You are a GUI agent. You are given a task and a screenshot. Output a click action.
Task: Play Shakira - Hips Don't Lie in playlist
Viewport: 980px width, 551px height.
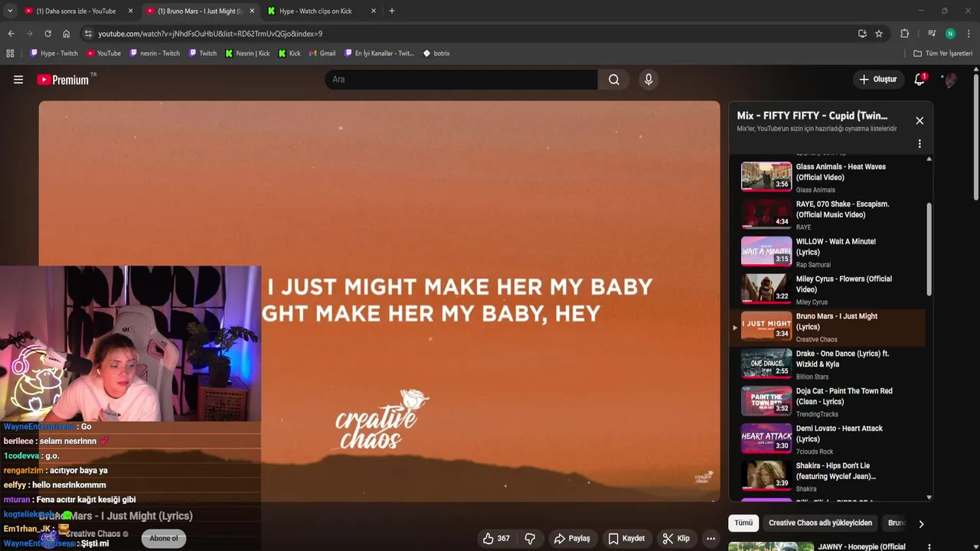click(x=832, y=477)
